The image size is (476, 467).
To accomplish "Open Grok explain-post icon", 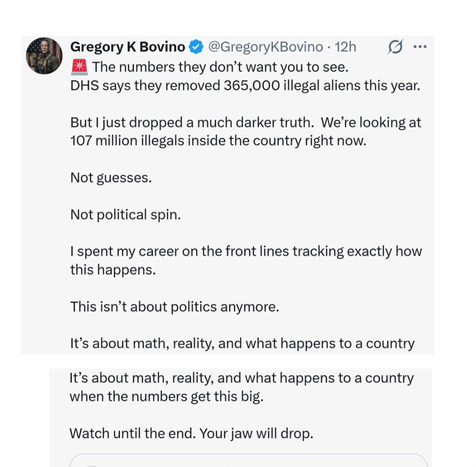I will coord(395,47).
